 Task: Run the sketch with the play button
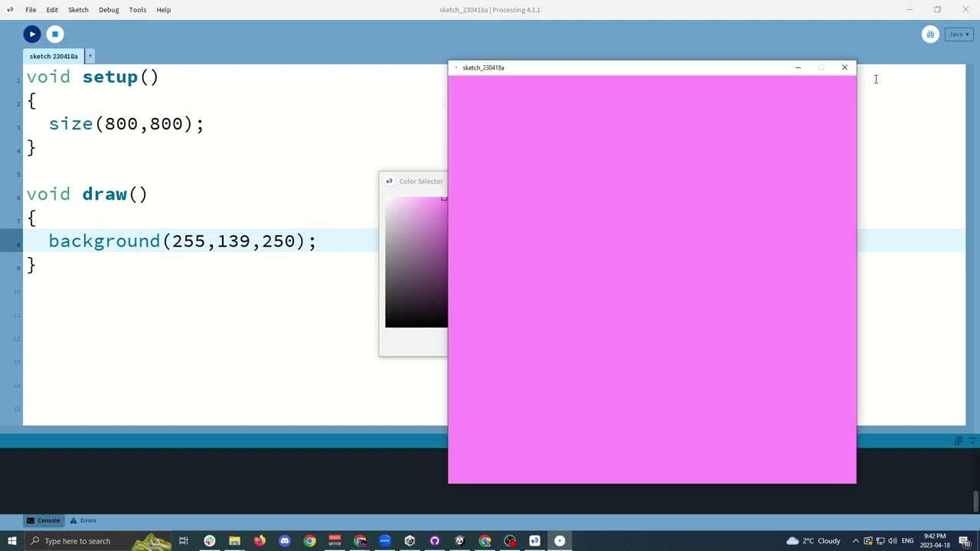click(31, 34)
